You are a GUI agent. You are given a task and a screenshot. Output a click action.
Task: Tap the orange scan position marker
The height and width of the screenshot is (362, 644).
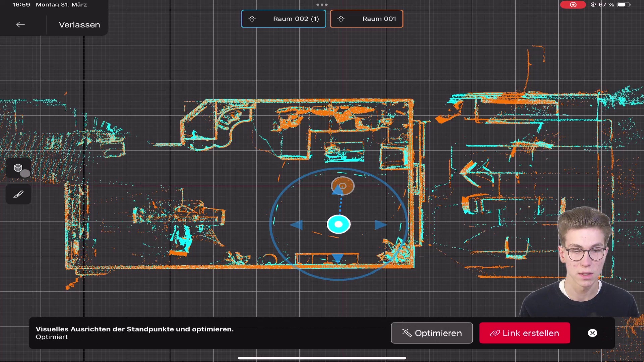(x=342, y=186)
